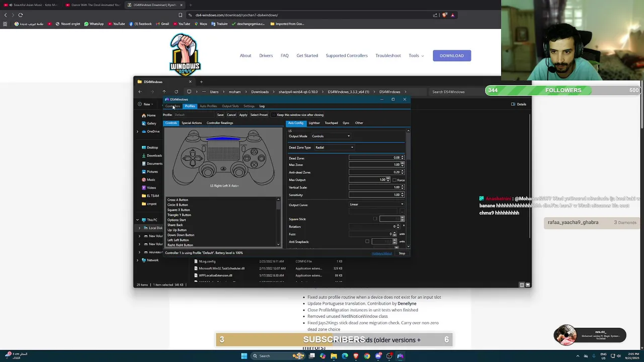Open the Log tab

[x=262, y=106]
